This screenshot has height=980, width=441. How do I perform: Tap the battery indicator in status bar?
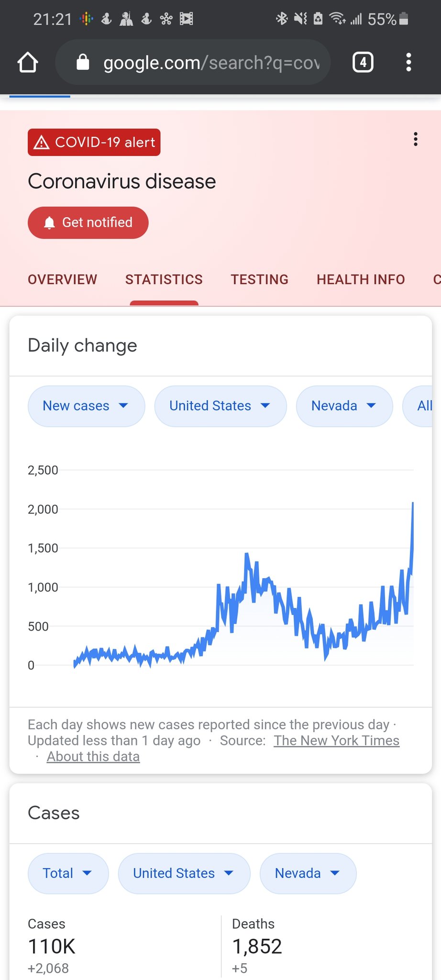tap(404, 19)
